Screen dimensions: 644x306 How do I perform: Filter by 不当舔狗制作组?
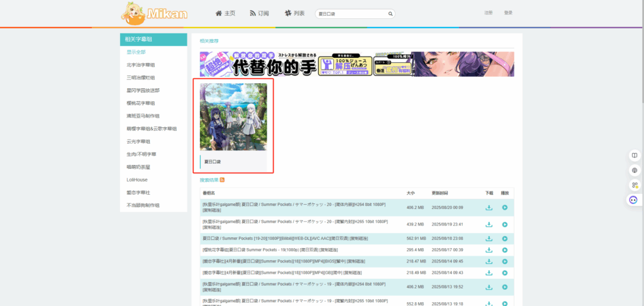[x=143, y=205]
